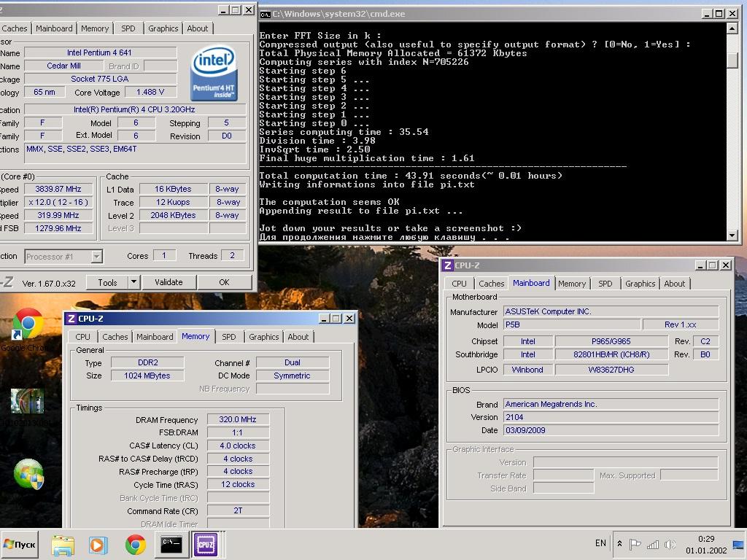The image size is (747, 560).
Task: Click cmd window scrollbar down arrow
Action: tap(732, 236)
